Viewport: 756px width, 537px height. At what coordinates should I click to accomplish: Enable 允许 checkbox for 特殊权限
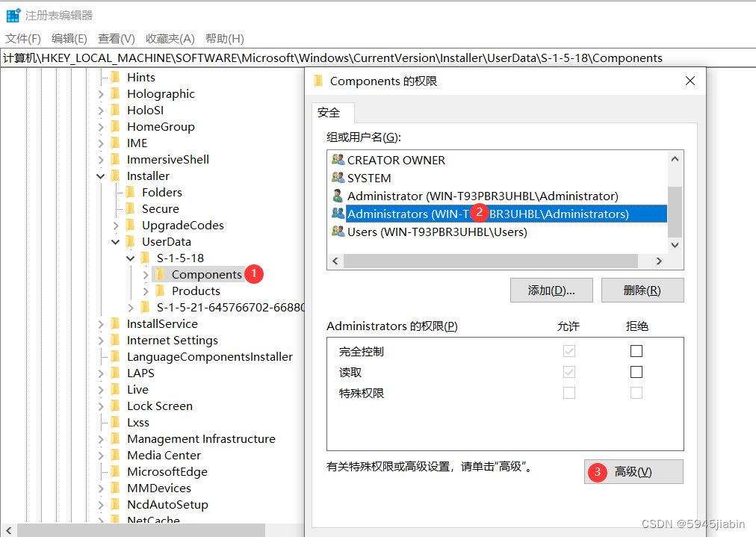(568, 393)
